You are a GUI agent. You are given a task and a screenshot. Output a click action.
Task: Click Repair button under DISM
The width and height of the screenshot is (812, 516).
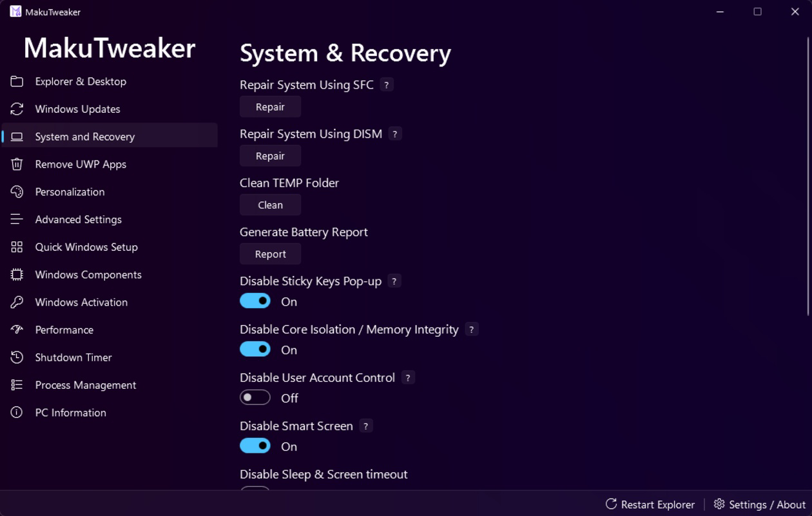[x=270, y=156]
